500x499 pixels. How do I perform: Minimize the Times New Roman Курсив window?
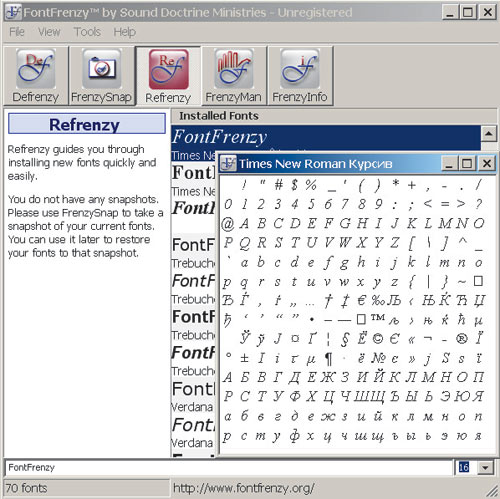[449, 163]
